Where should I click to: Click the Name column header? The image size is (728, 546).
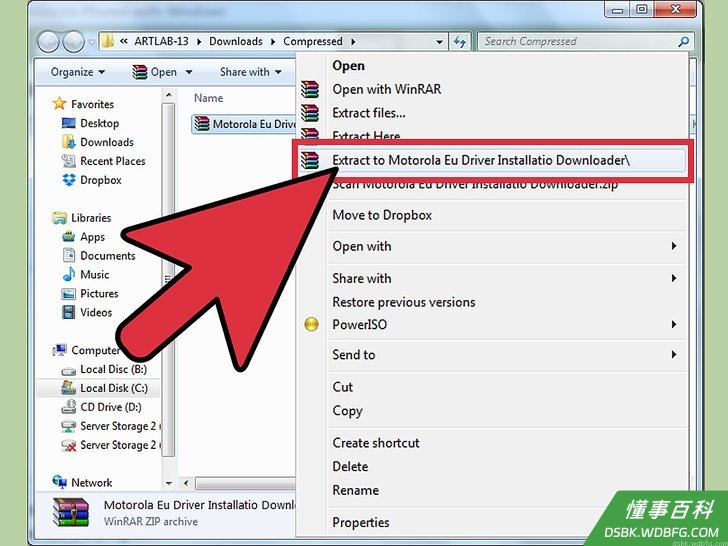(x=208, y=98)
